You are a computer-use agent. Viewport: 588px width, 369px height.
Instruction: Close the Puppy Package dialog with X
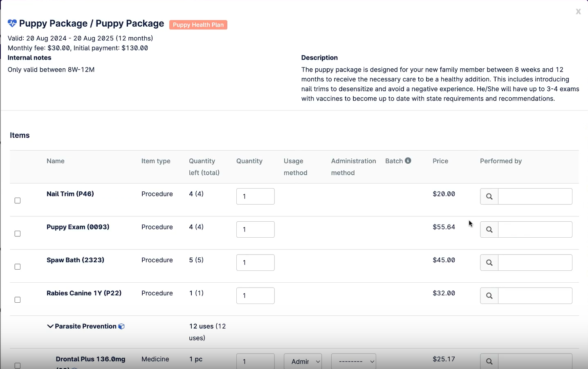pos(578,11)
